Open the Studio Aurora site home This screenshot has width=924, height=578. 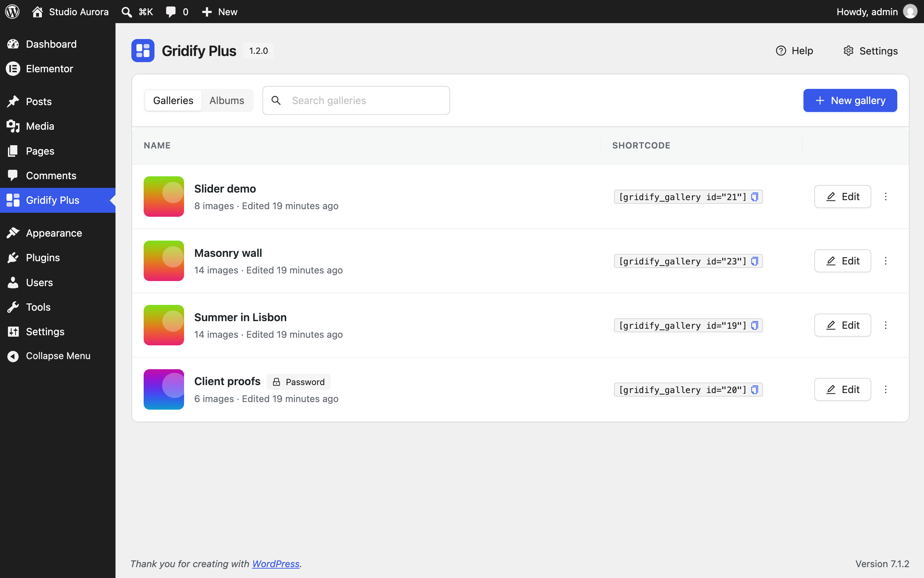point(70,12)
